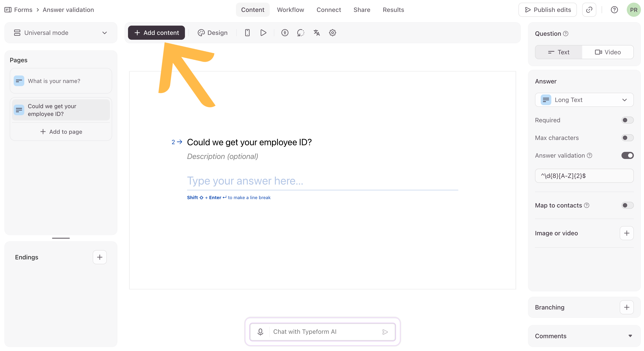Screen dimensions: 644x351
Task: Click the play preview icon in toolbar
Action: click(263, 33)
